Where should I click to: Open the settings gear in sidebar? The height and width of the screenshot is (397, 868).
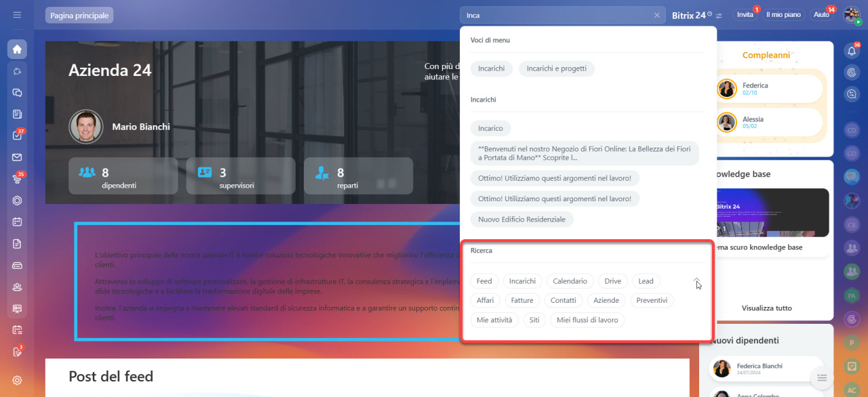pyautogui.click(x=17, y=380)
